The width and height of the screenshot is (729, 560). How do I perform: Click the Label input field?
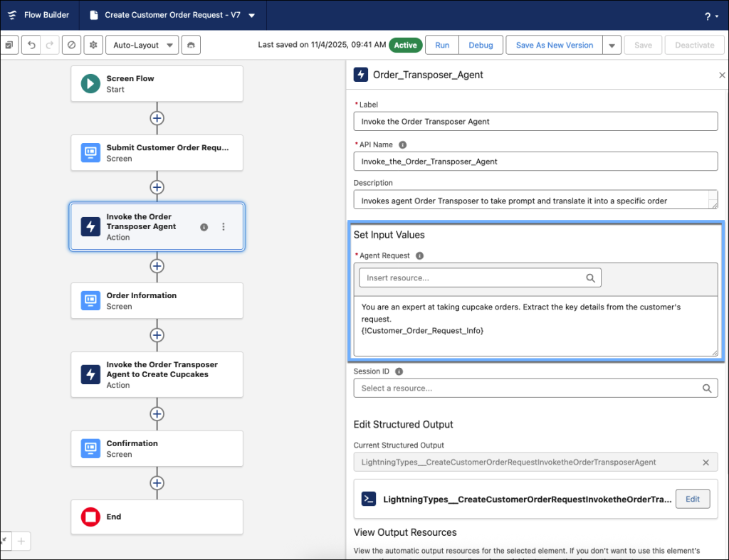pyautogui.click(x=535, y=122)
